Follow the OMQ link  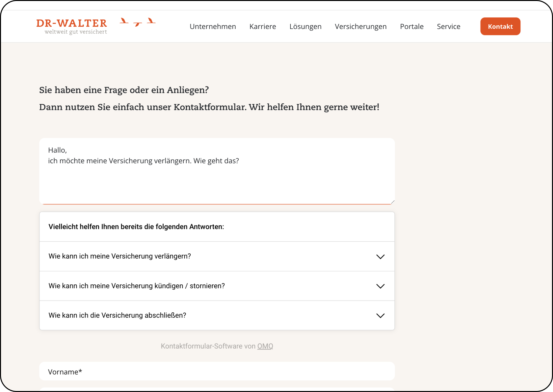click(265, 346)
